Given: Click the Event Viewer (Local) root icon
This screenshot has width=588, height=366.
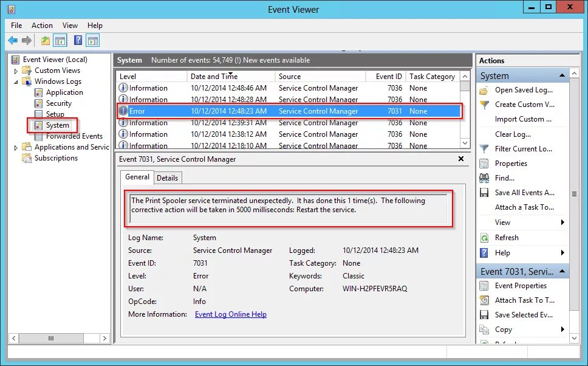Looking at the screenshot, I should point(15,60).
